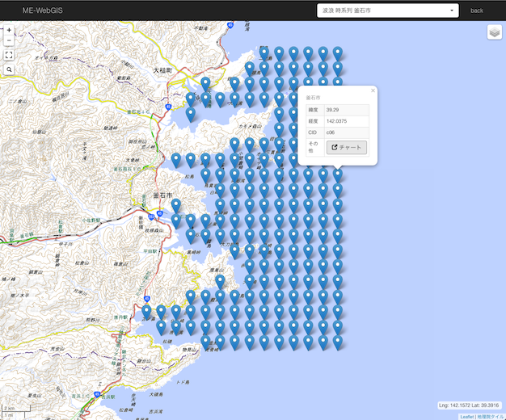Open the layers control icon
Screen dimensions: 506x420
[494, 32]
